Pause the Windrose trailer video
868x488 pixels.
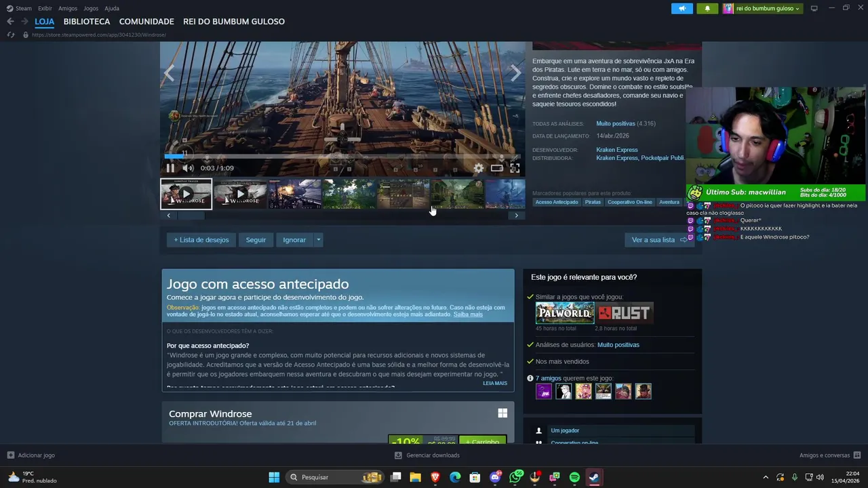pos(170,168)
